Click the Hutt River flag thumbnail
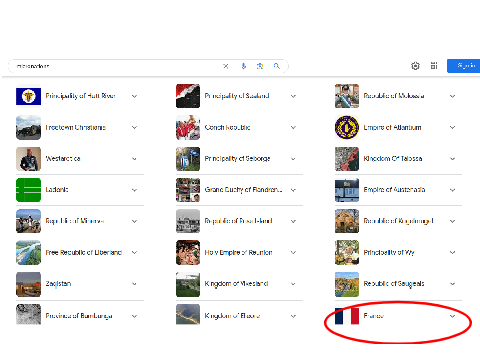This screenshot has width=480, height=360. [x=28, y=96]
